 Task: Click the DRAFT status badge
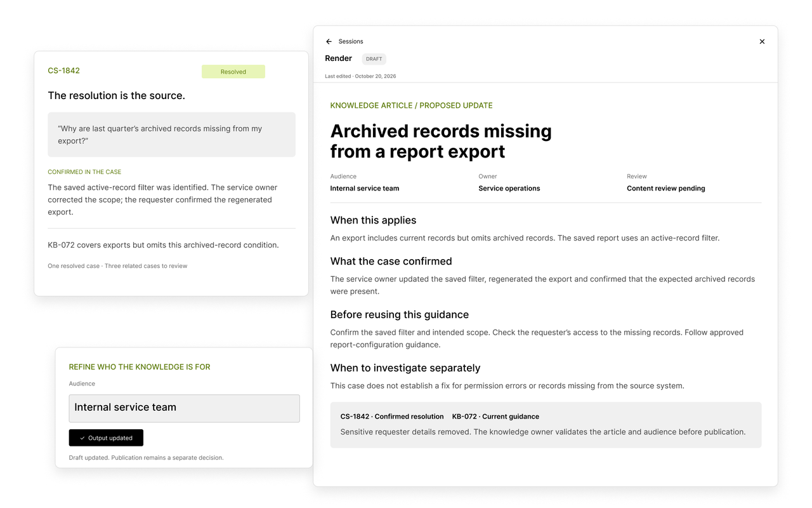tap(374, 59)
